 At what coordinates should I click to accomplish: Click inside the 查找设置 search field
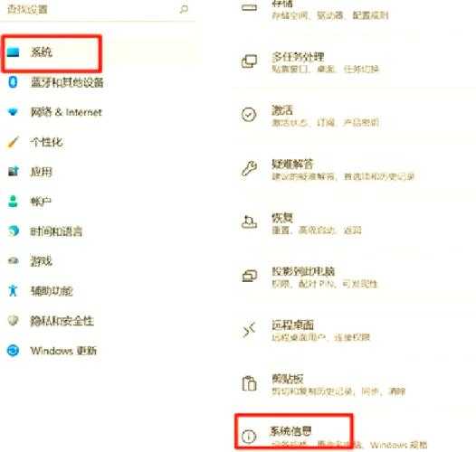click(x=97, y=10)
